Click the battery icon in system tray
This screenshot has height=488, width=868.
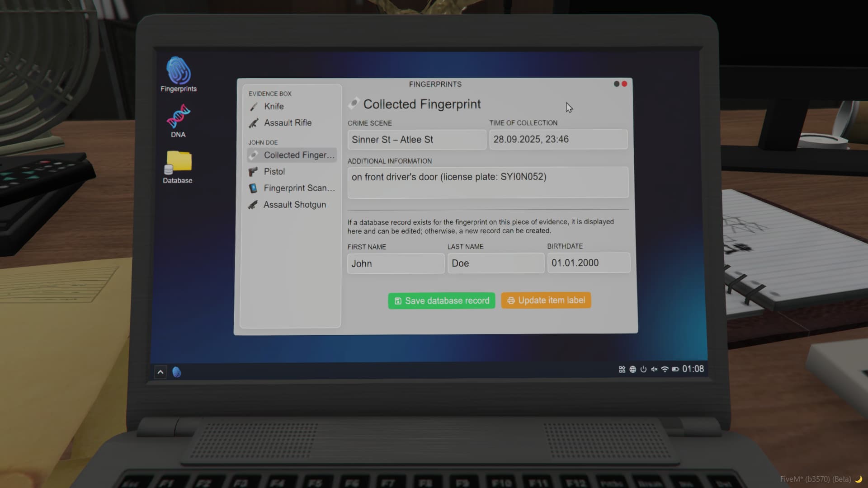tap(675, 369)
